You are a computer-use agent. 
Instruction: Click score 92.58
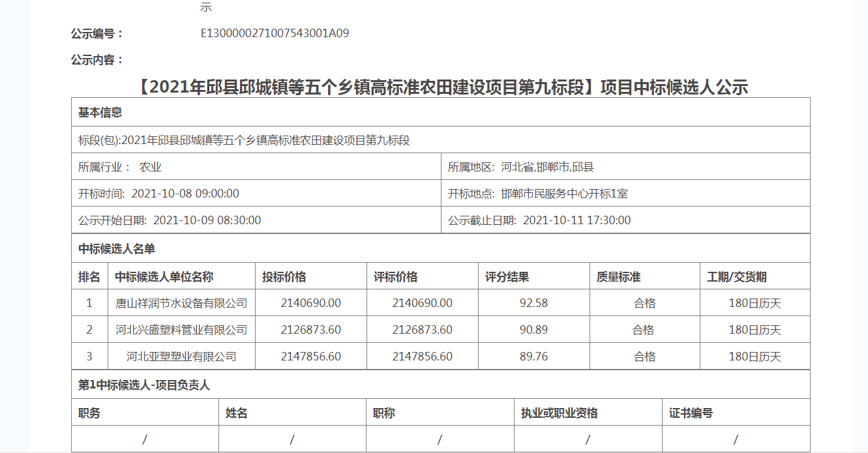coord(533,303)
